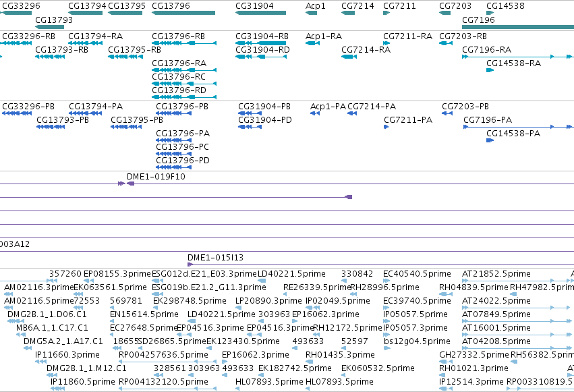Select the RP004132120.5prime EST label
Screen dimensions: 574x392
[x=163, y=382]
